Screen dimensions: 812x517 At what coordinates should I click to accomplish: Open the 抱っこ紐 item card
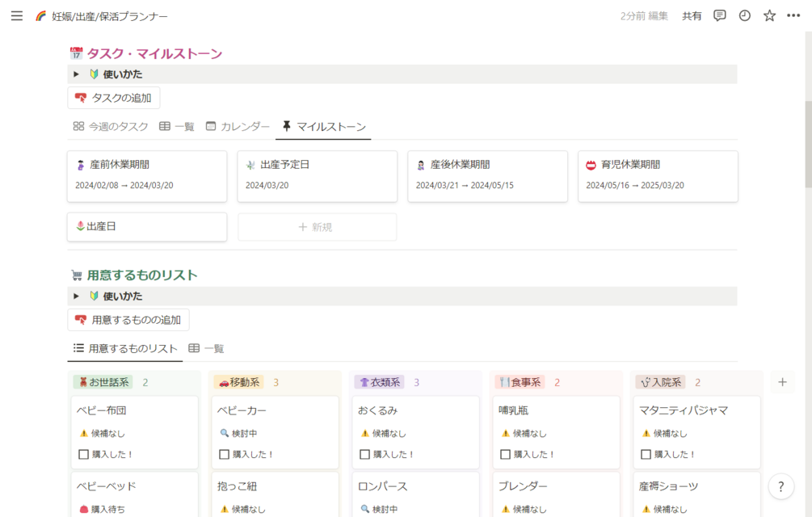(x=275, y=494)
